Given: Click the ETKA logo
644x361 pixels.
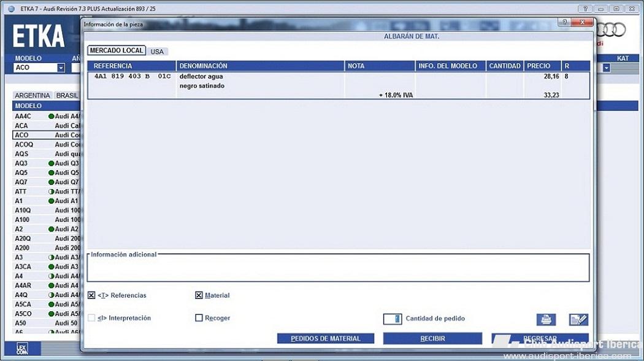Looking at the screenshot, I should click(39, 37).
